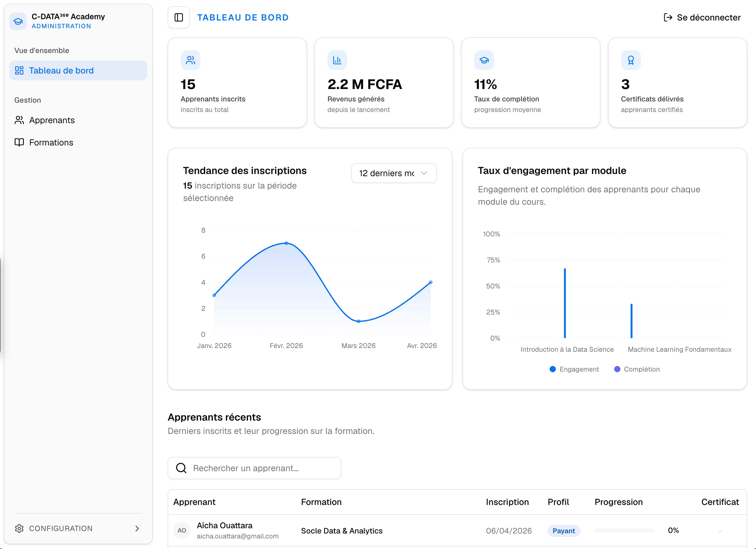Click the Apprenant column header
The width and height of the screenshot is (756, 549).
194,502
